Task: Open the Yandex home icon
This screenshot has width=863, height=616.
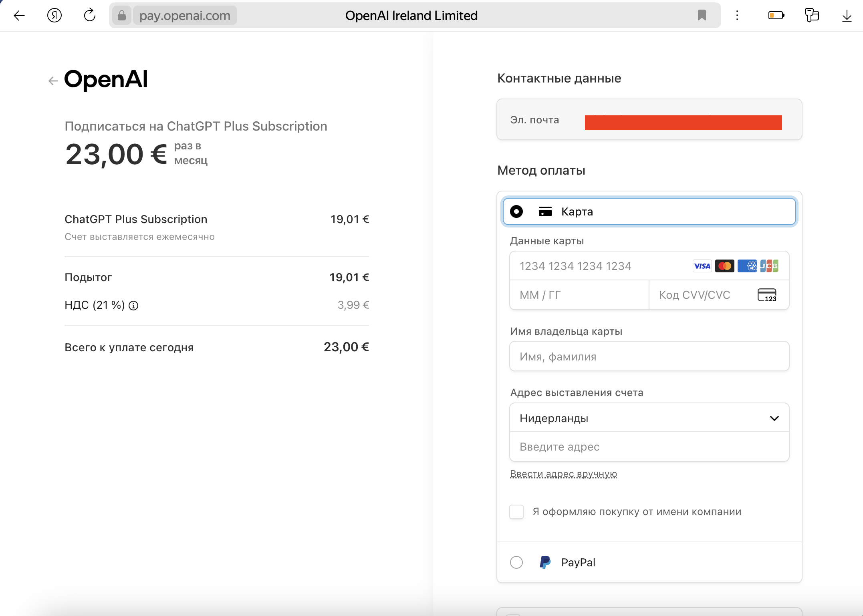Action: (54, 16)
